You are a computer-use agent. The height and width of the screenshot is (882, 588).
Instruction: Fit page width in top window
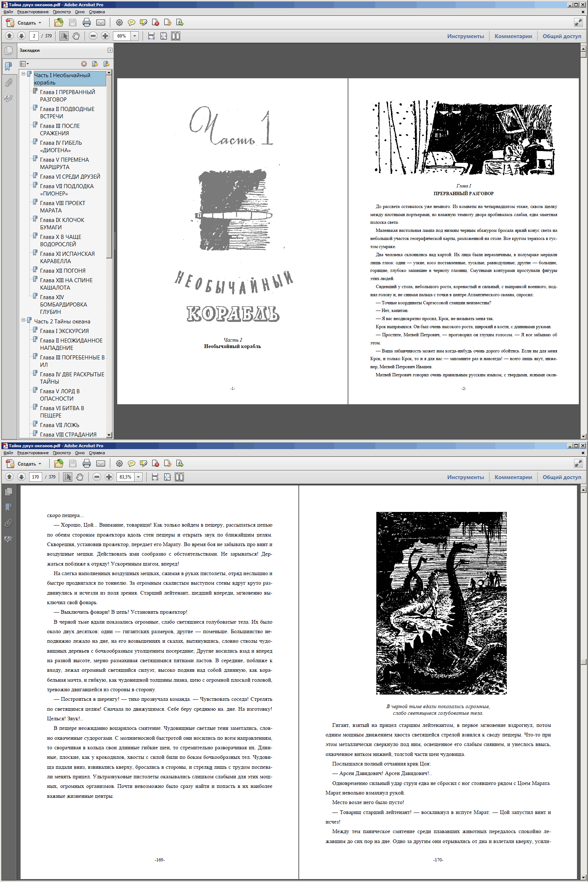tap(151, 36)
